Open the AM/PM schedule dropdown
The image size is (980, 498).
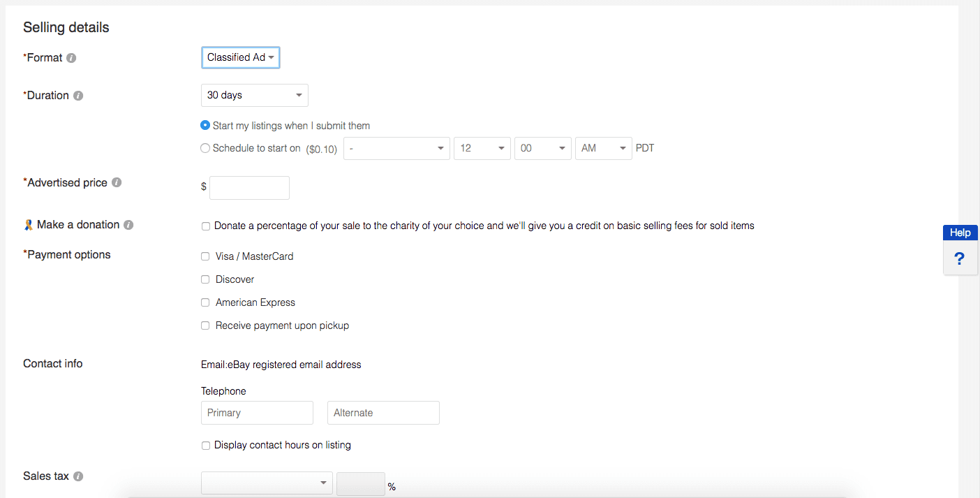(603, 148)
